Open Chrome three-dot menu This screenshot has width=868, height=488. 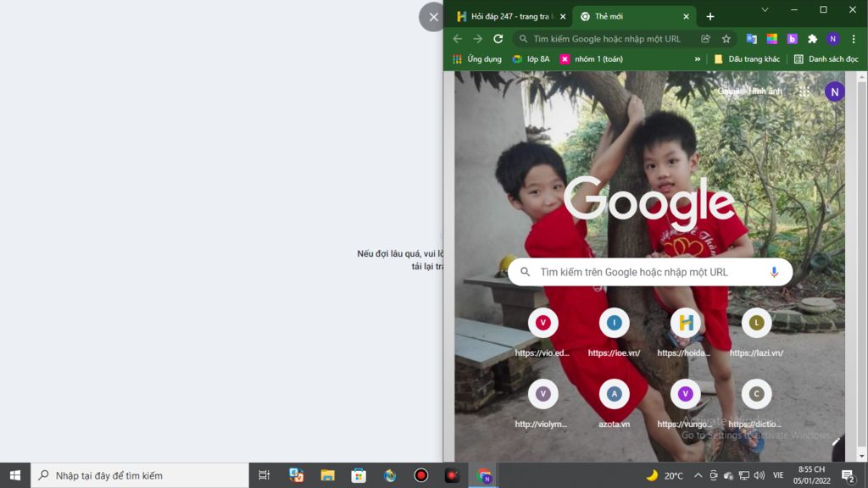[x=854, y=39]
